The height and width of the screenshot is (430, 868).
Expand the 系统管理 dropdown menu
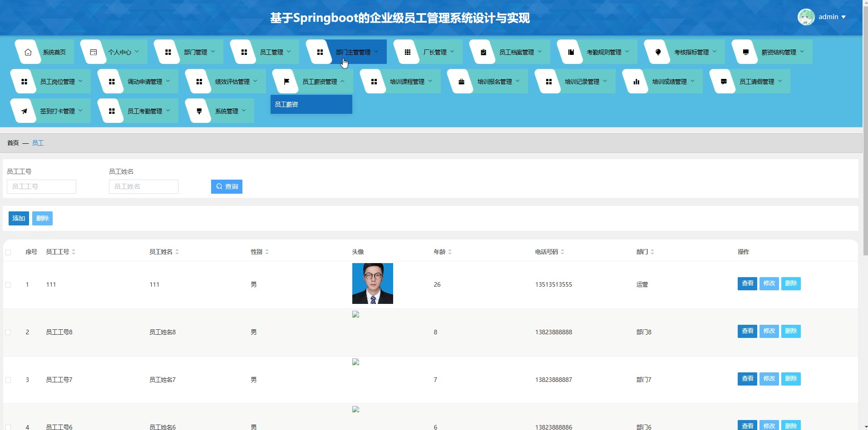point(227,111)
